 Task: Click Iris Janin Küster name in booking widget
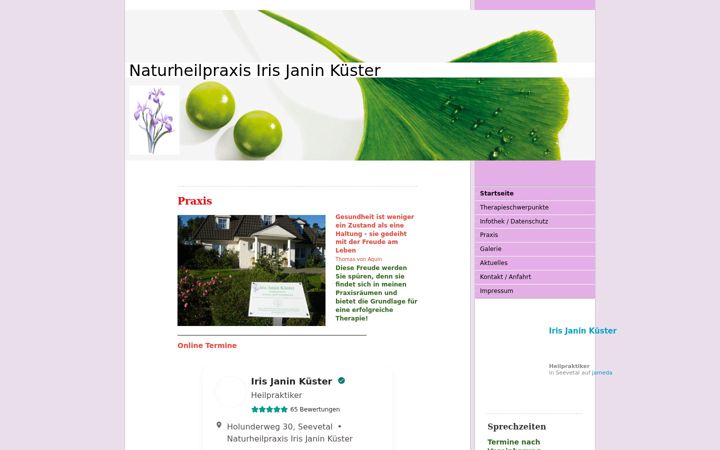click(292, 381)
